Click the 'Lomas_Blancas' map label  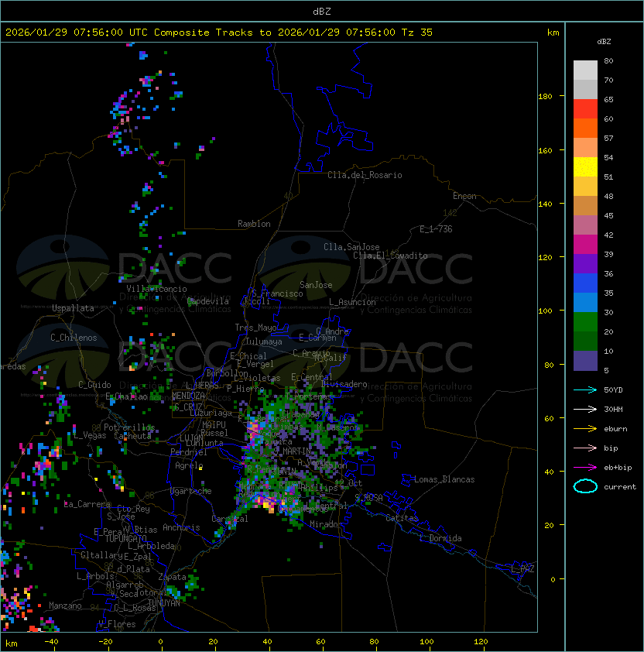click(x=444, y=479)
